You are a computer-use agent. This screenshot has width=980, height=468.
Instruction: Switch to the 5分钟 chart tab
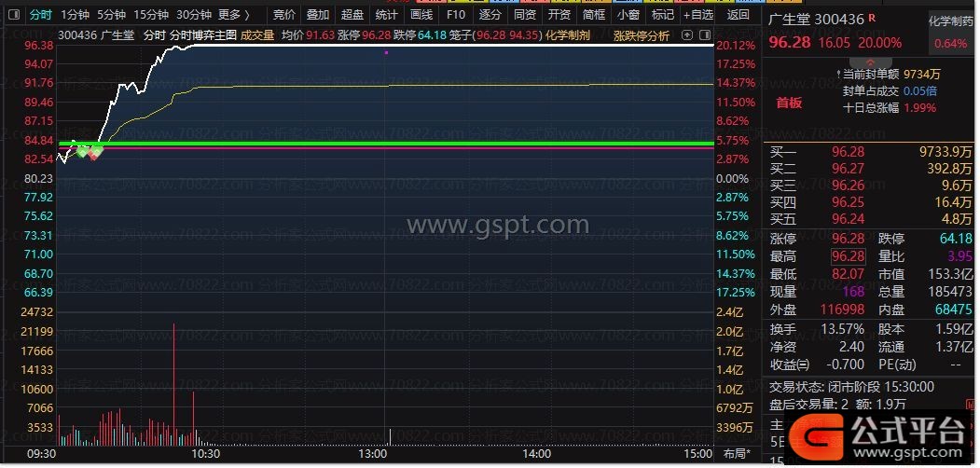pyautogui.click(x=111, y=14)
